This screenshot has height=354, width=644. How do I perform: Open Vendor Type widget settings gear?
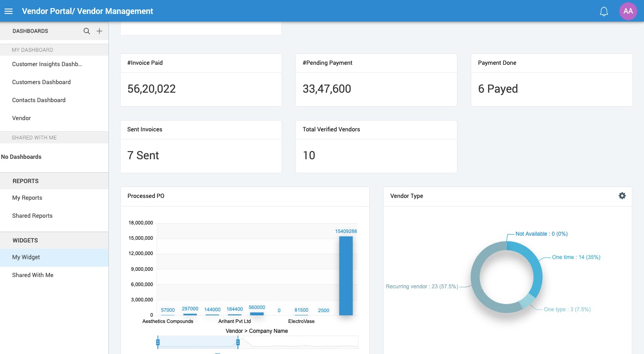pos(622,196)
